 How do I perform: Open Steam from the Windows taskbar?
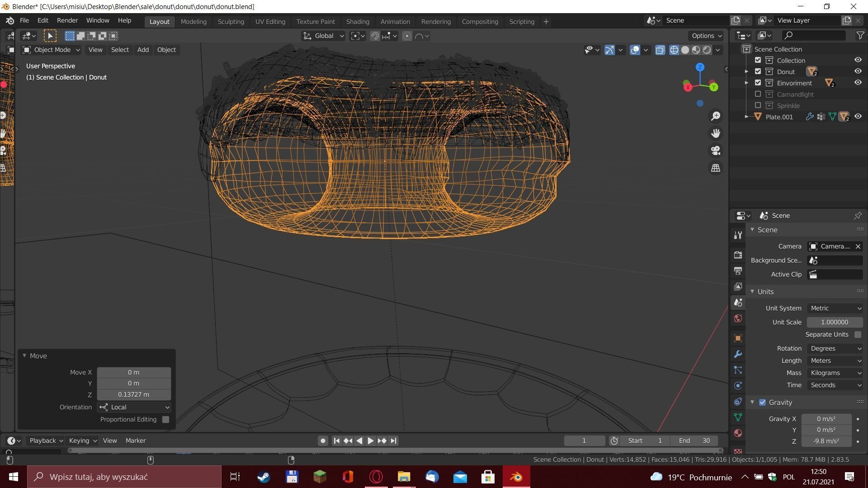coord(264,477)
